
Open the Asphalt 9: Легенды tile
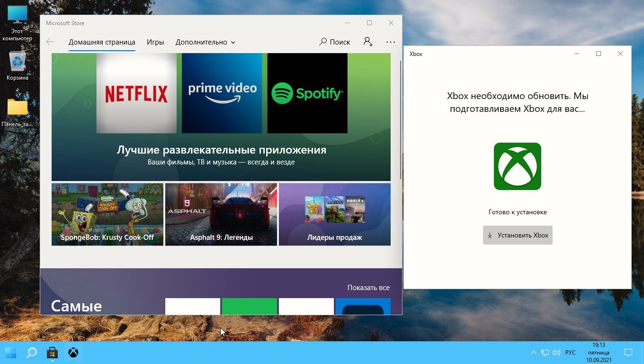pyautogui.click(x=221, y=214)
